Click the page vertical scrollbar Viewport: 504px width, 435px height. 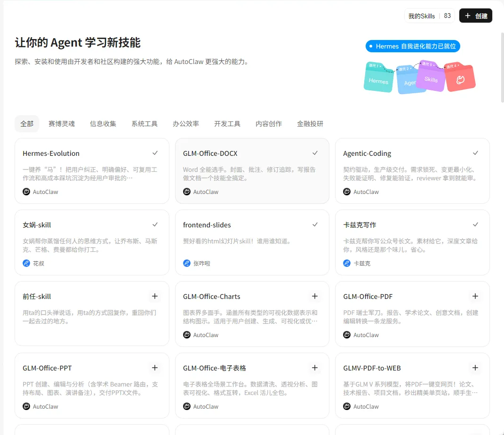point(503,67)
